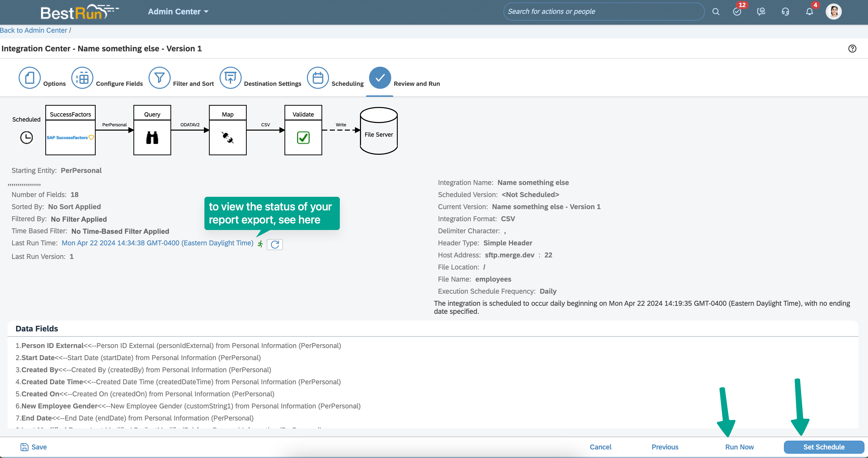Click the search magnifier icon
868x458 pixels.
[716, 12]
